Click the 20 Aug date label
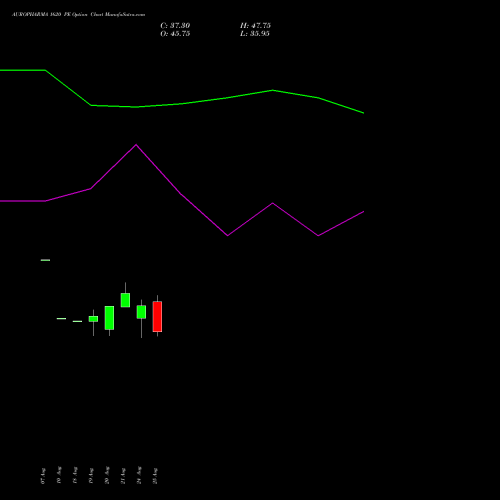This screenshot has width=500, height=500. pyautogui.click(x=107, y=476)
